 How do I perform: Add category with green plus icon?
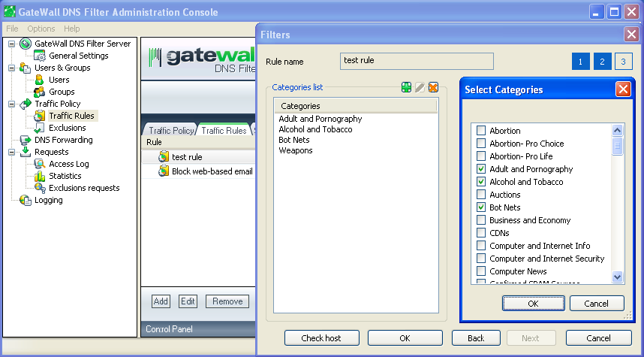click(x=406, y=87)
